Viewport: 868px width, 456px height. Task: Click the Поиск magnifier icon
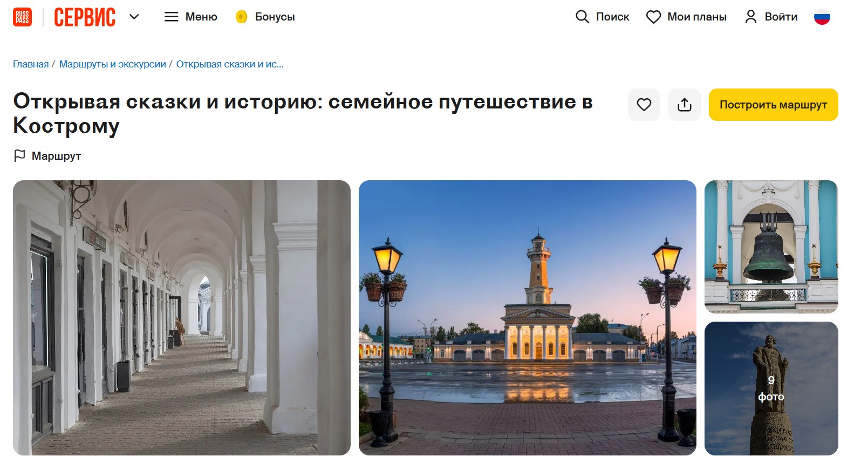[582, 17]
